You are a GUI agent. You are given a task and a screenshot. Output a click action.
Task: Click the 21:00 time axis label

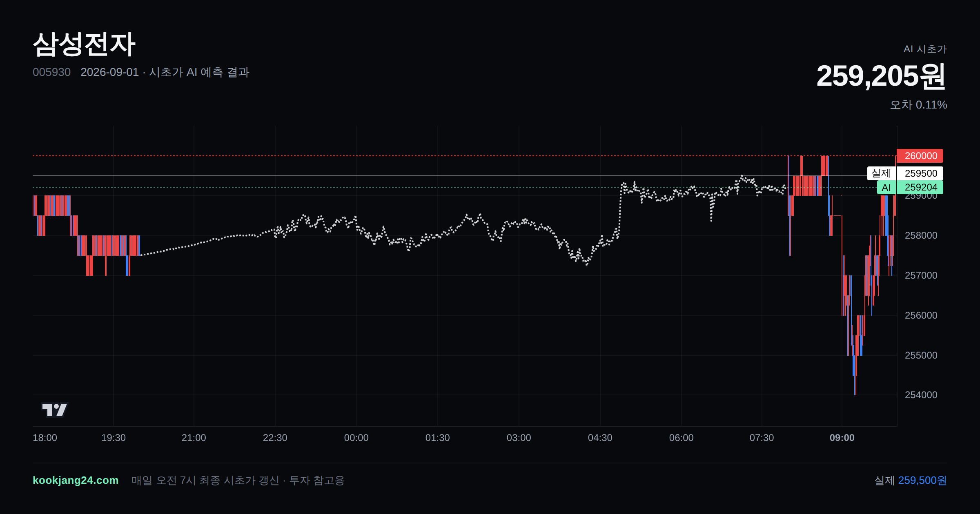(194, 438)
